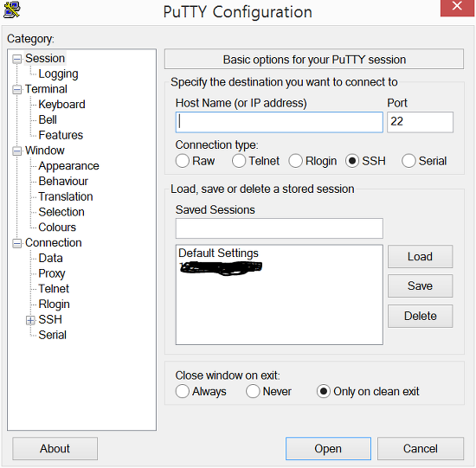Open the Telnet category in tree
The height and width of the screenshot is (468, 476).
[x=54, y=289]
